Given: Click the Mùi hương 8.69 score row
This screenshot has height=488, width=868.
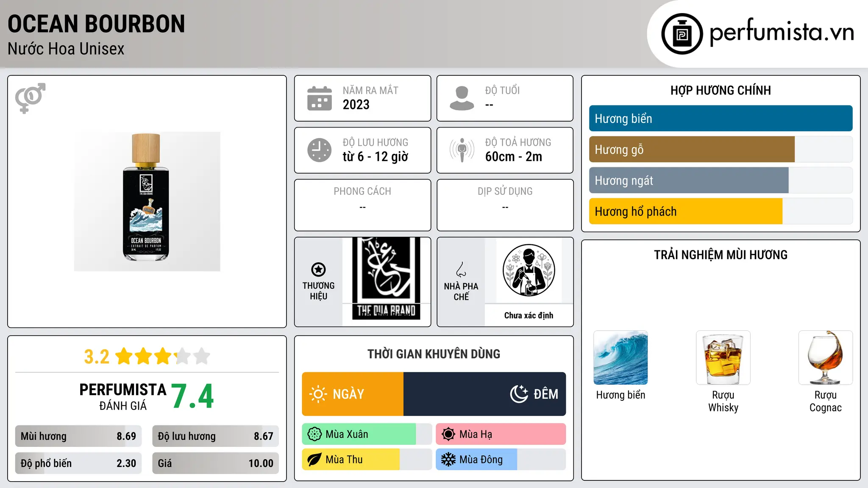Looking at the screenshot, I should 78,436.
